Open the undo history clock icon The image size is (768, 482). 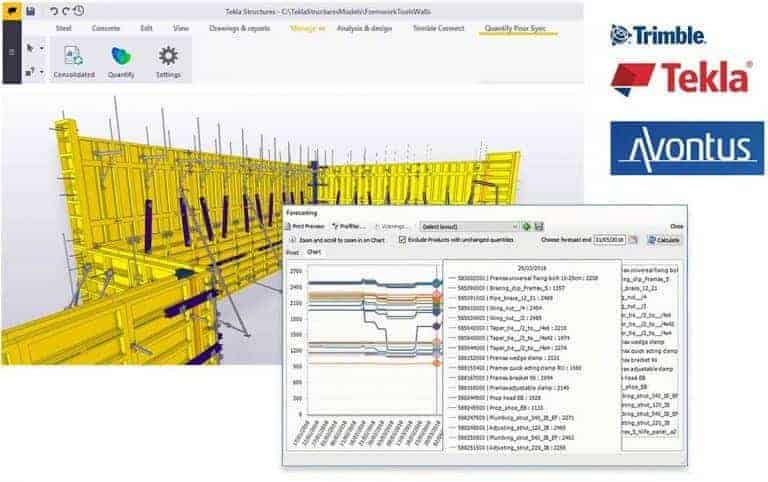click(x=79, y=10)
